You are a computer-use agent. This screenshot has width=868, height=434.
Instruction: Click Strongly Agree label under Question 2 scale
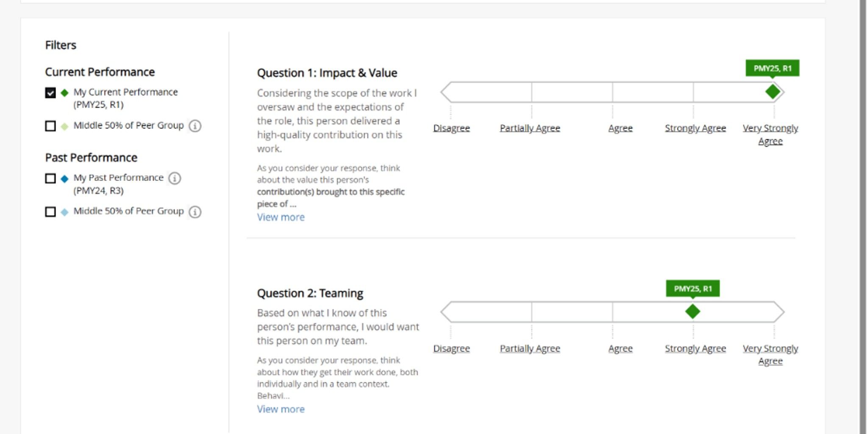pos(695,348)
